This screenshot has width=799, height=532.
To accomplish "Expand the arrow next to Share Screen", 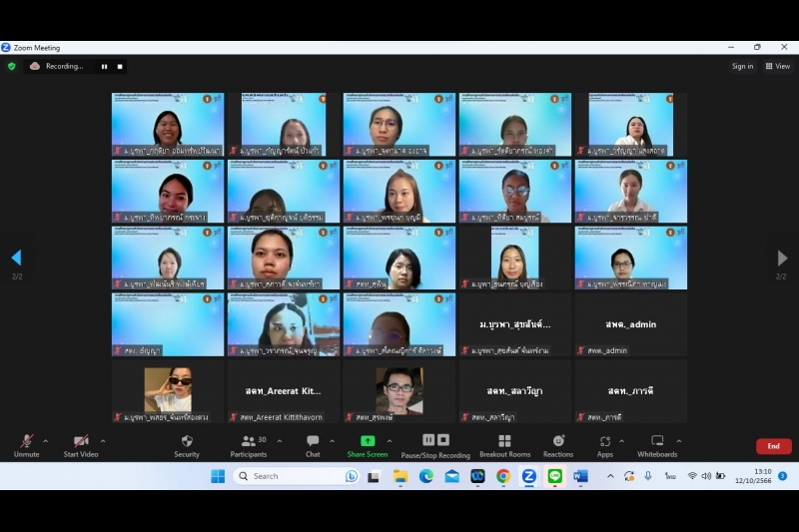I will point(389,440).
